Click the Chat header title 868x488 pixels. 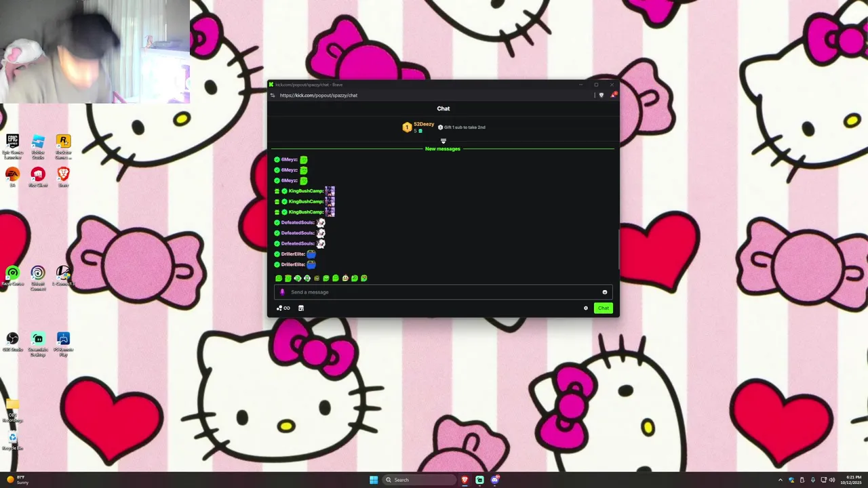(443, 108)
